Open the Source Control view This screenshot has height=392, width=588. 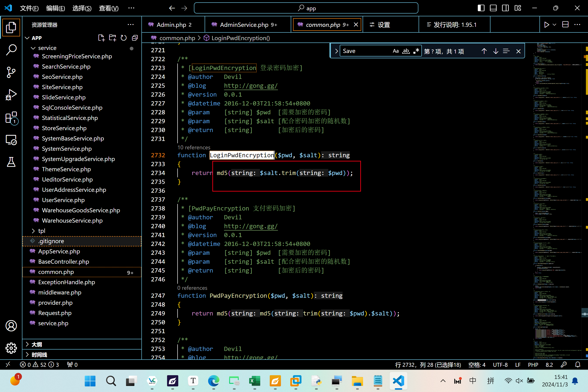(x=11, y=72)
